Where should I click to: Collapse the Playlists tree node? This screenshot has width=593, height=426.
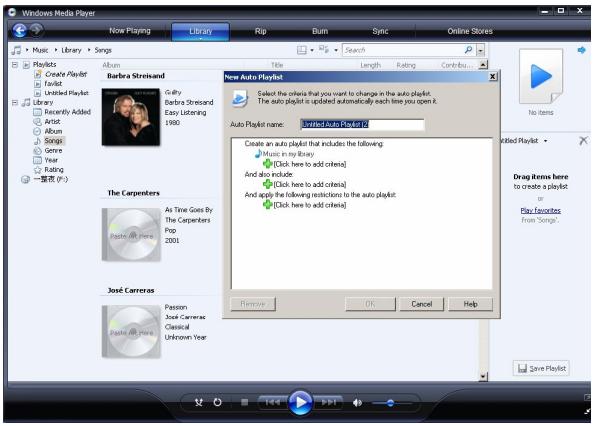tap(15, 65)
